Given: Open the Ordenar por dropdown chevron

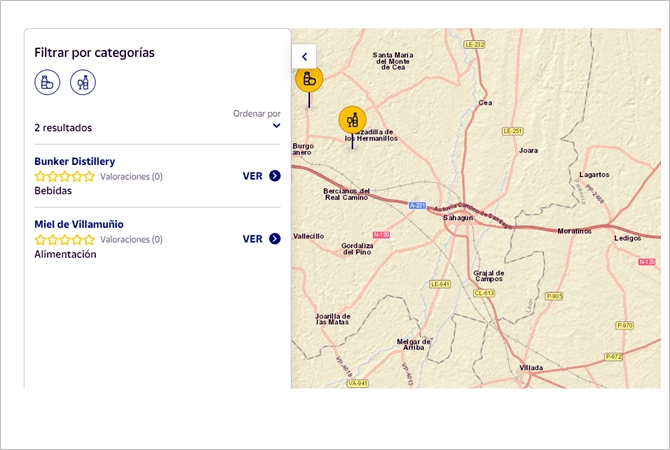Looking at the screenshot, I should 276,126.
